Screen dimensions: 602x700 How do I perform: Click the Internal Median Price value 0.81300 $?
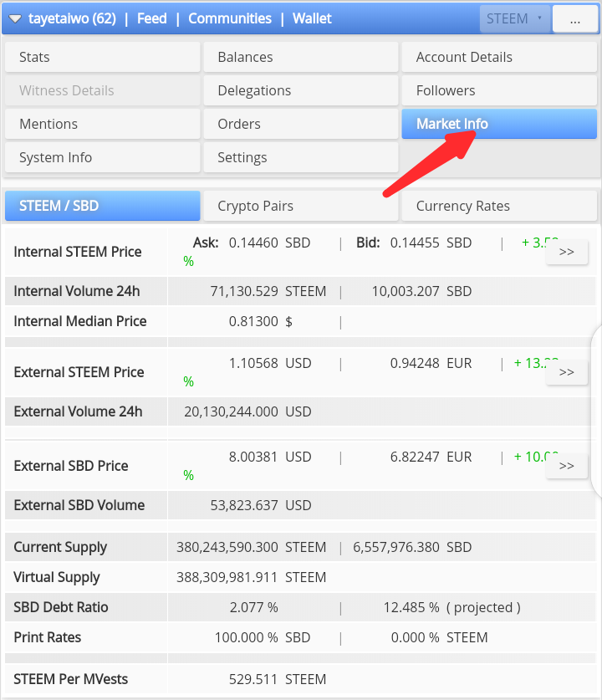pyautogui.click(x=261, y=321)
